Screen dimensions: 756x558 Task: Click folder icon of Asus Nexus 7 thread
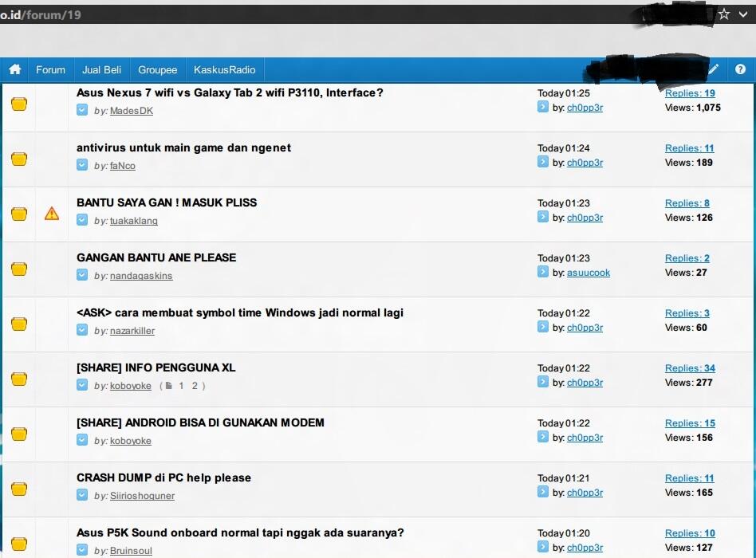19,104
